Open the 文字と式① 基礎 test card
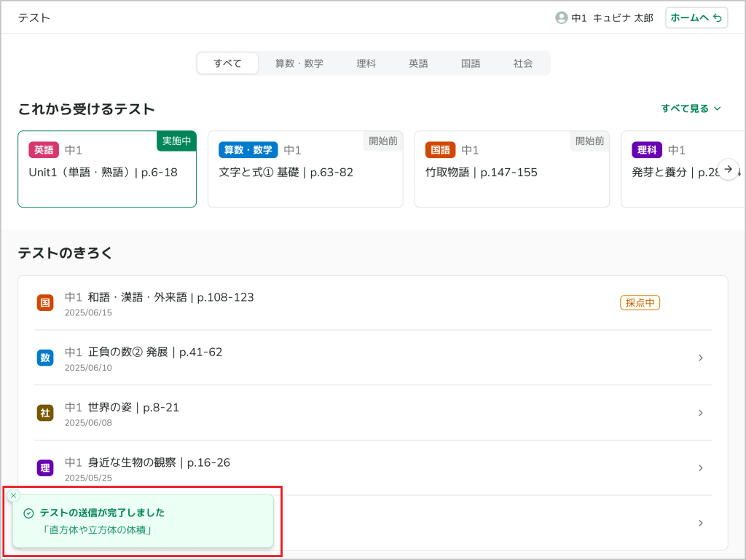746x560 pixels. tap(305, 169)
